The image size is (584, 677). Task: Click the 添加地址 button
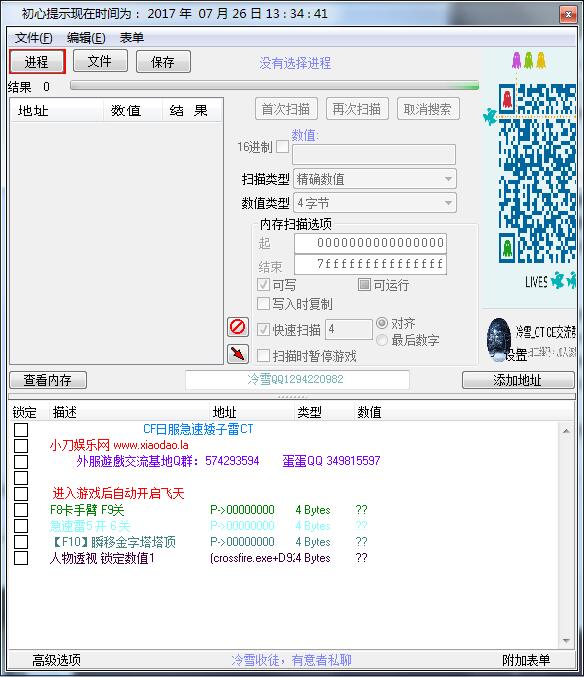[x=518, y=380]
